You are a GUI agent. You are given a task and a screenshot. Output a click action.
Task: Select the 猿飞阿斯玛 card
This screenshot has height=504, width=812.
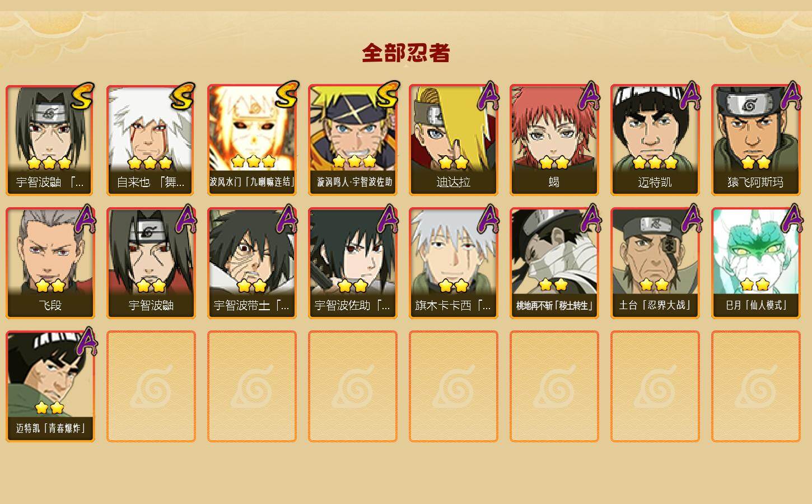(756, 140)
